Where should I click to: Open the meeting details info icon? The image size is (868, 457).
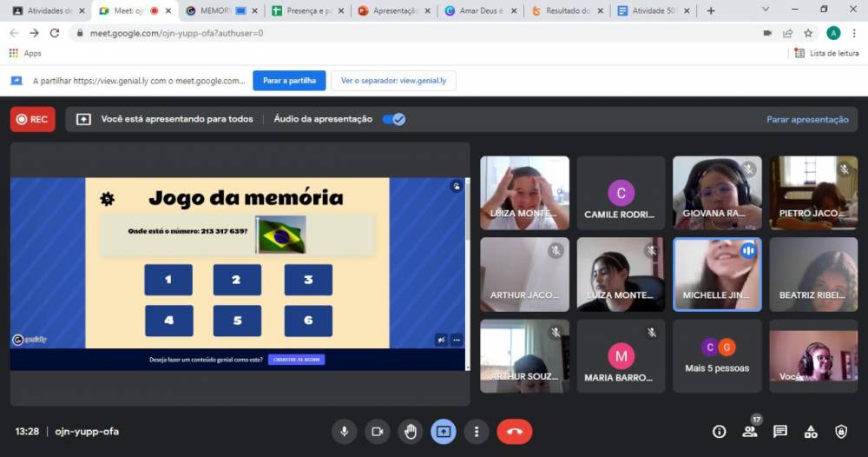click(x=719, y=432)
